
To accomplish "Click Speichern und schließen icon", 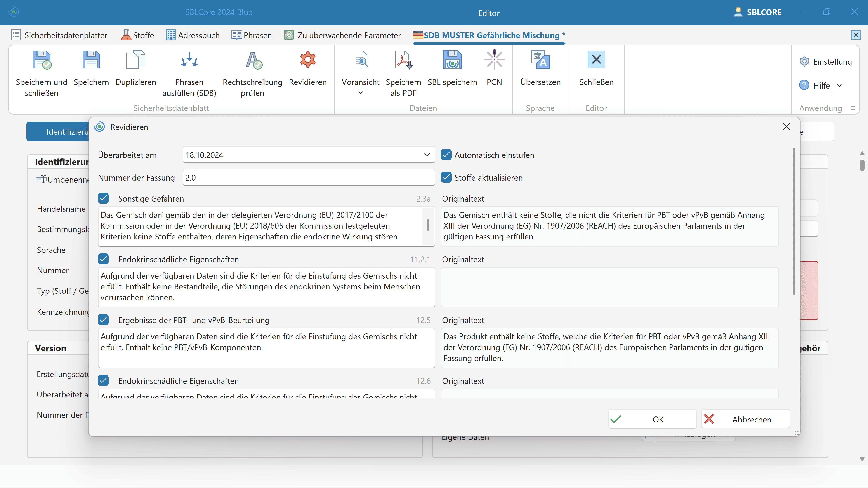I will 41,60.
